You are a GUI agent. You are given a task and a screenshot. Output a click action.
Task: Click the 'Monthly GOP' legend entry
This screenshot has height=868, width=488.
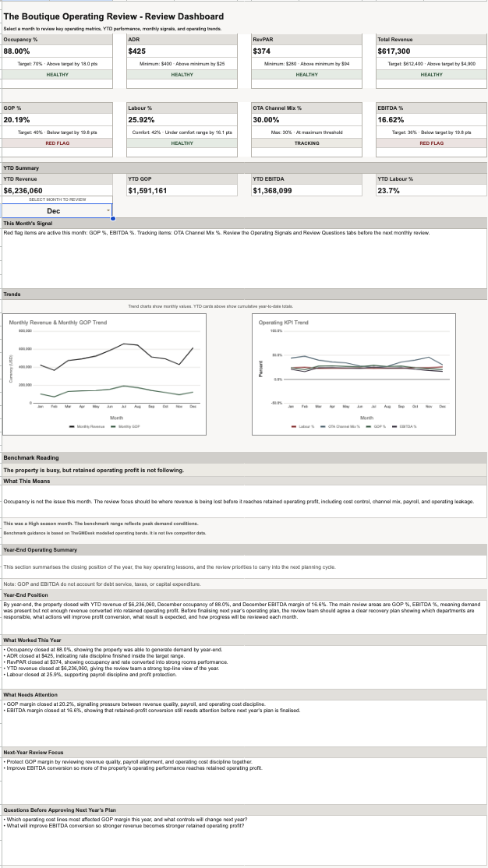point(126,425)
